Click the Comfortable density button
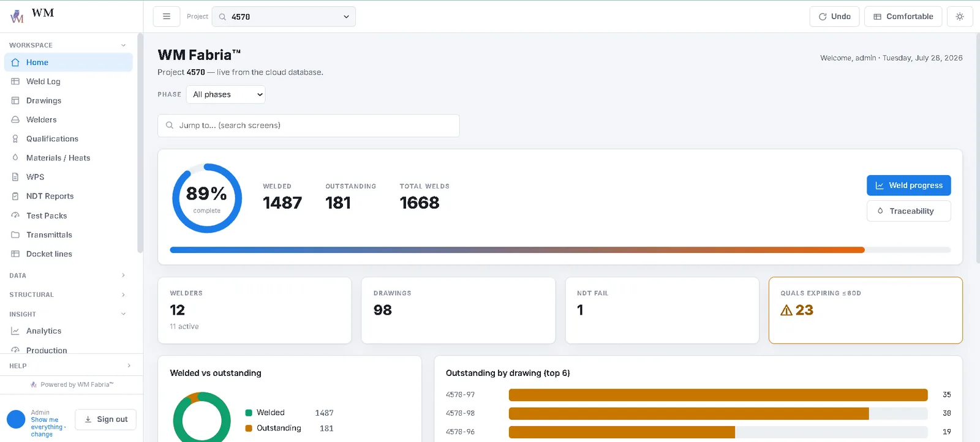 (x=903, y=17)
